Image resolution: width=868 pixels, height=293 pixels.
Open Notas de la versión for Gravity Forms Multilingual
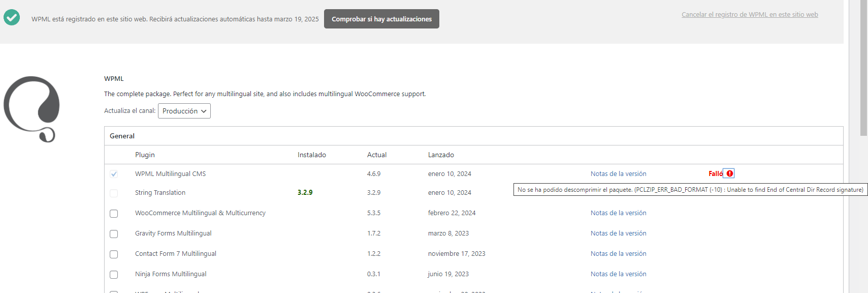click(x=618, y=233)
